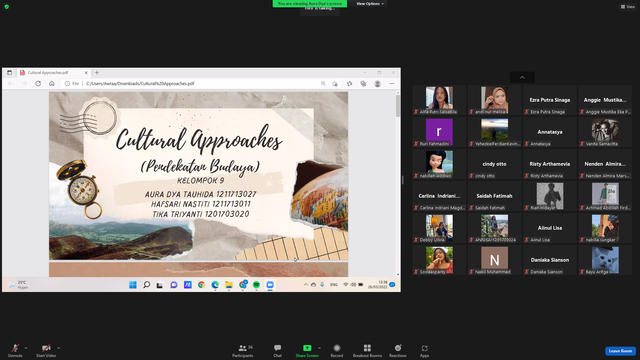Viewport: 640px width, 360px height.
Task: Select Daniaka Sianson participant tile
Action: coord(550,260)
